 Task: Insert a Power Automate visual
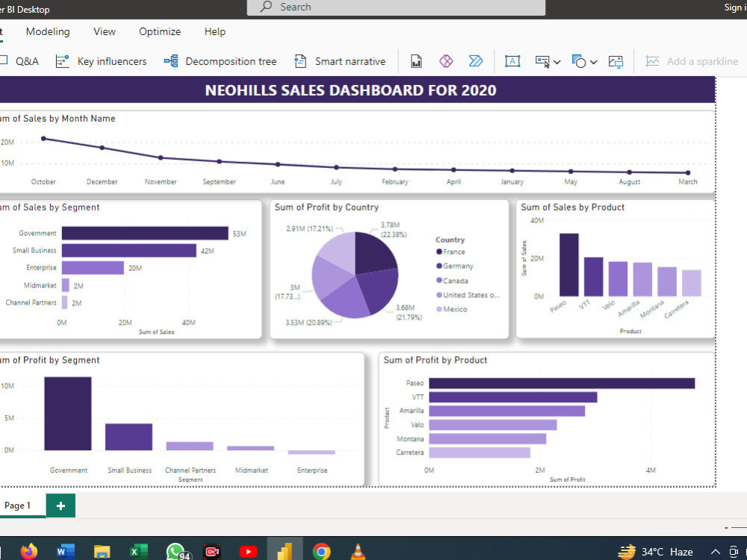pos(476,61)
